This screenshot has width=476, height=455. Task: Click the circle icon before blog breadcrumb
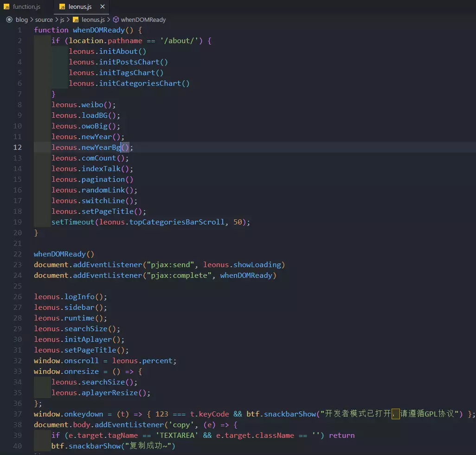click(x=9, y=19)
